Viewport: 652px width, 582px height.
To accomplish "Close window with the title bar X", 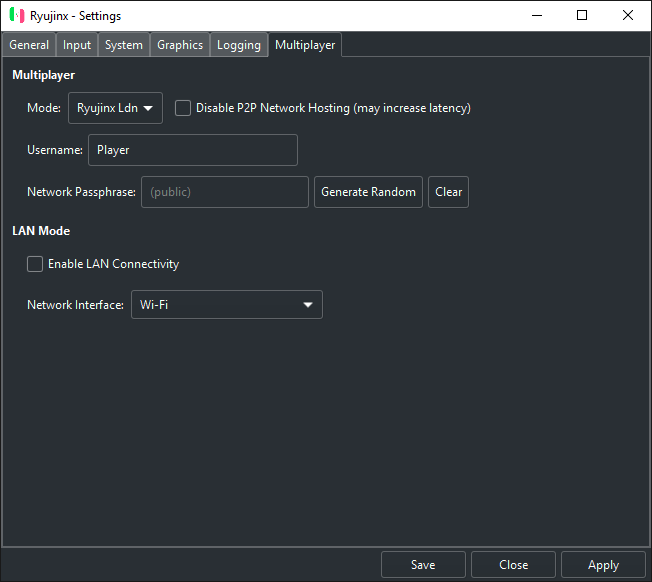I will click(627, 15).
